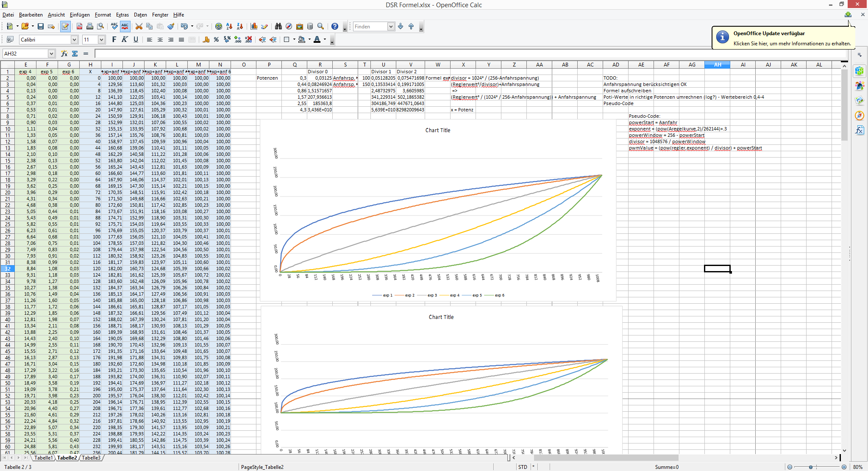The image size is (868, 471).
Task: Click the Sum (Sigma) icon
Action: point(75,53)
